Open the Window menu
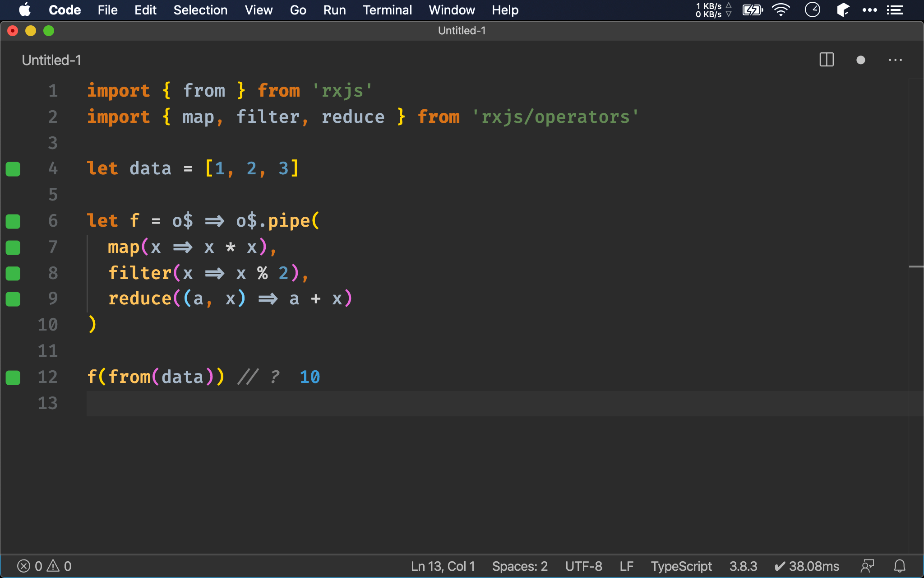The height and width of the screenshot is (578, 924). click(x=452, y=10)
